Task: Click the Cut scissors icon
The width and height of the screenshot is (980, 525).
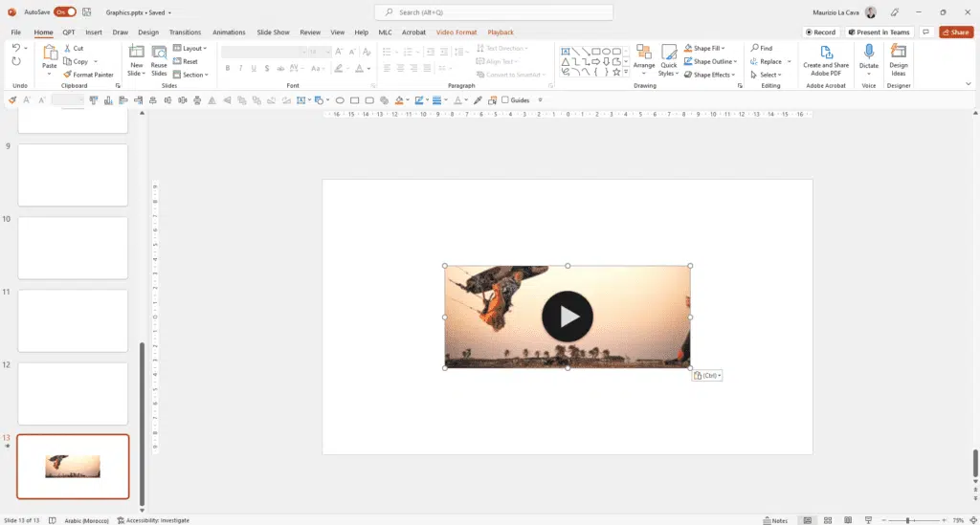Action: [x=67, y=48]
